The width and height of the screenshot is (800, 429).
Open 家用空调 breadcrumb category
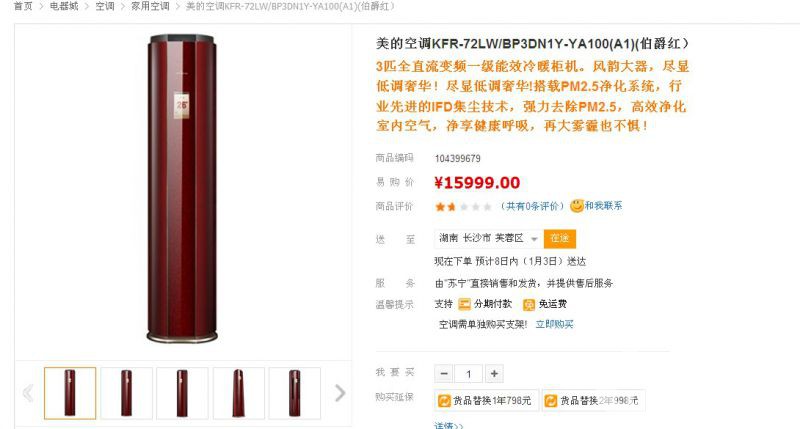(150, 6)
